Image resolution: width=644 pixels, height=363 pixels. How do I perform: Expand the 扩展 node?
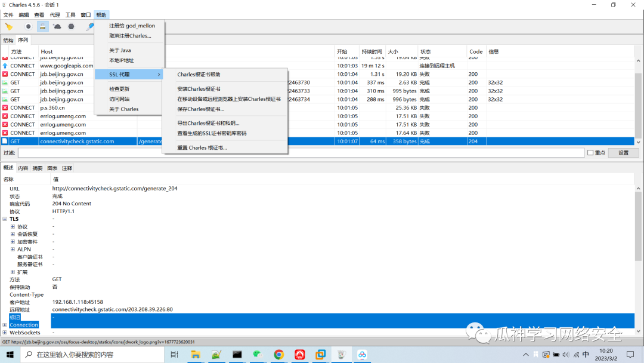13,272
